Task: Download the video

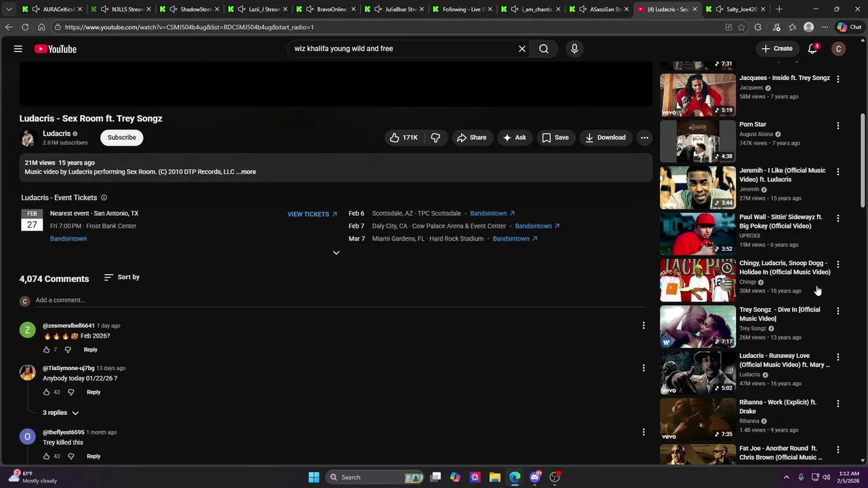Action: (605, 138)
